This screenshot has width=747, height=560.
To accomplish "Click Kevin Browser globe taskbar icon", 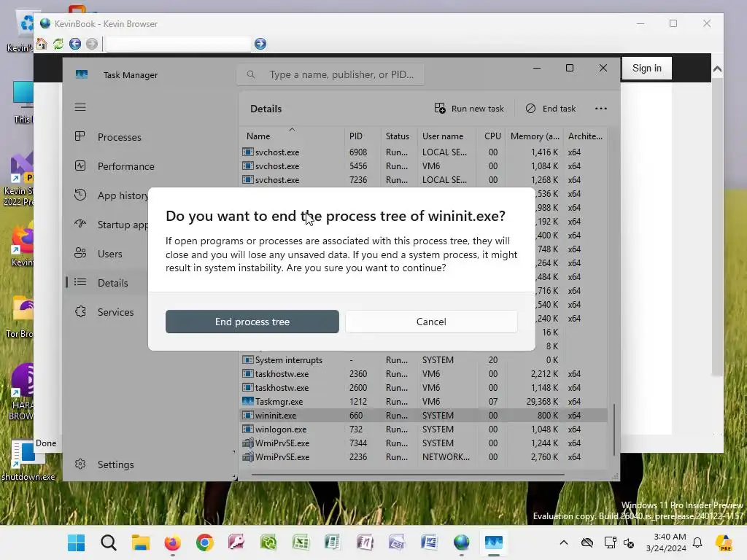I will pyautogui.click(x=461, y=542).
